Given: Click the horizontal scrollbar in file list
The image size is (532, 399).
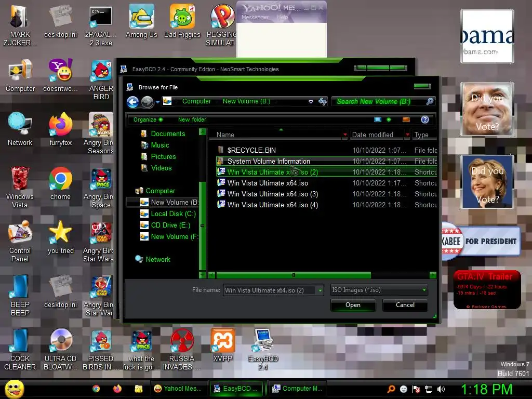Looking at the screenshot, I should (x=294, y=275).
